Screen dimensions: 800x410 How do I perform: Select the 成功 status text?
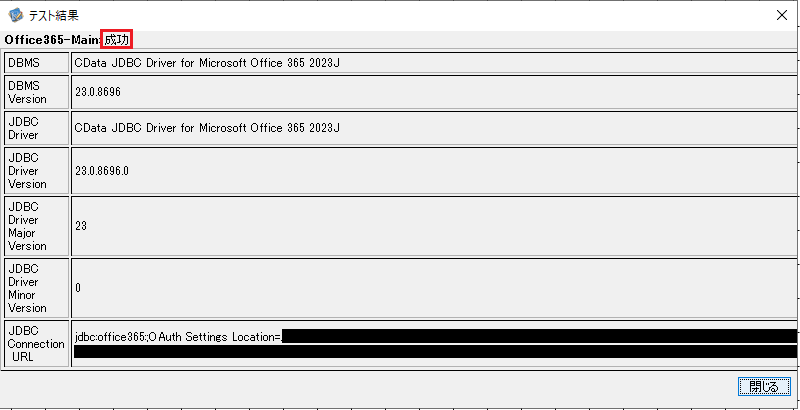click(x=117, y=40)
